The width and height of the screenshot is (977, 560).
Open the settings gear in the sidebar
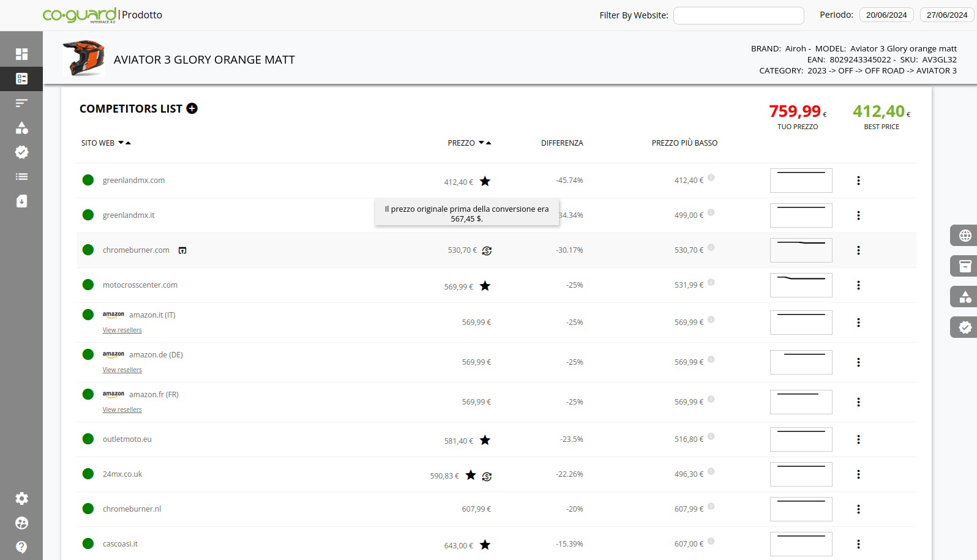pos(21,498)
